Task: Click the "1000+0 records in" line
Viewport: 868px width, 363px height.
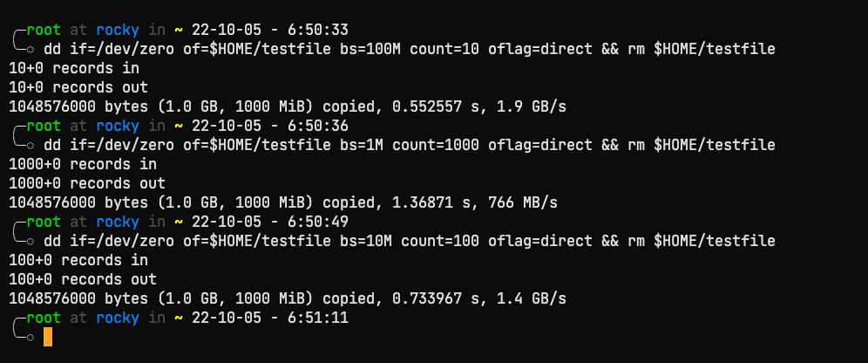Action: pyautogui.click(x=83, y=164)
